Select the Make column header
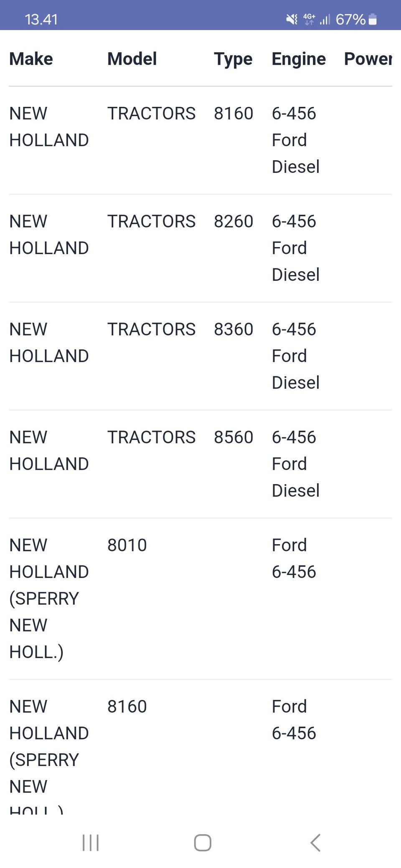 31,59
